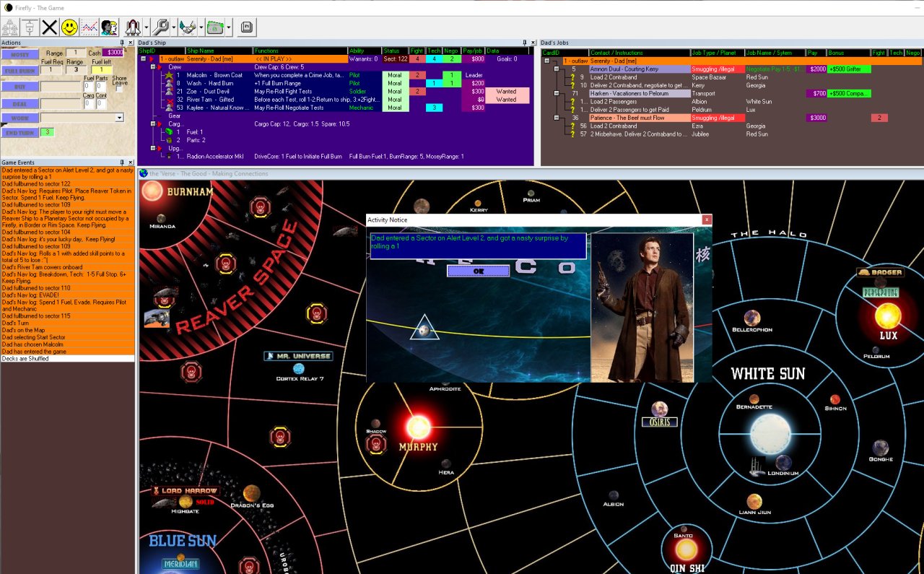Viewport: 924px width, 574px height.
Task: Click the black X toolbar icon
Action: [x=49, y=27]
